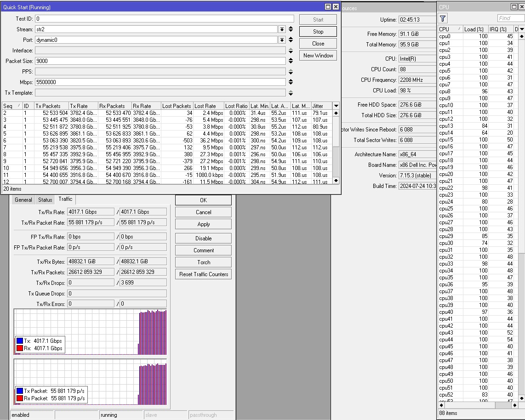The height and width of the screenshot is (420, 525).
Task: Maximize the CPU window
Action: (514, 7)
